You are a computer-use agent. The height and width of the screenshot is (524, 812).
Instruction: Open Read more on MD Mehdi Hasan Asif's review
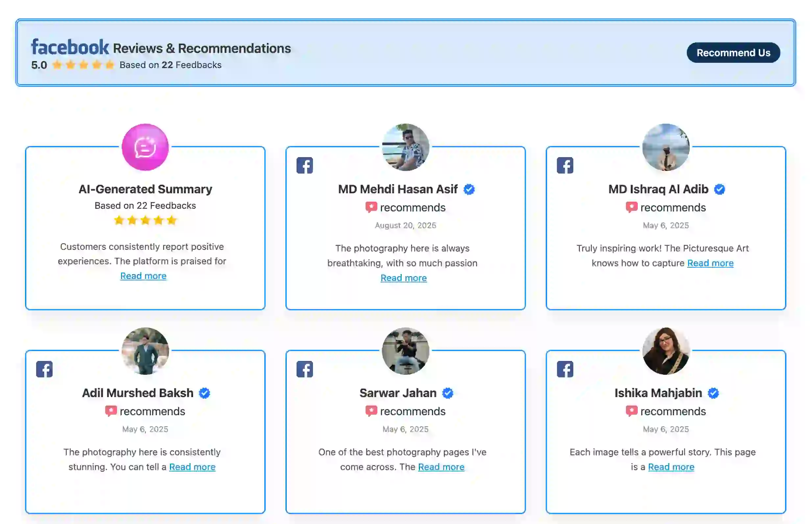[404, 278]
